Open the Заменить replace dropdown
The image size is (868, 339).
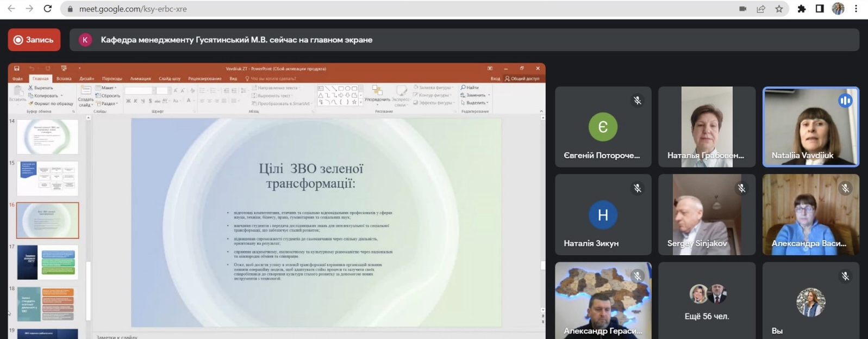click(475, 95)
